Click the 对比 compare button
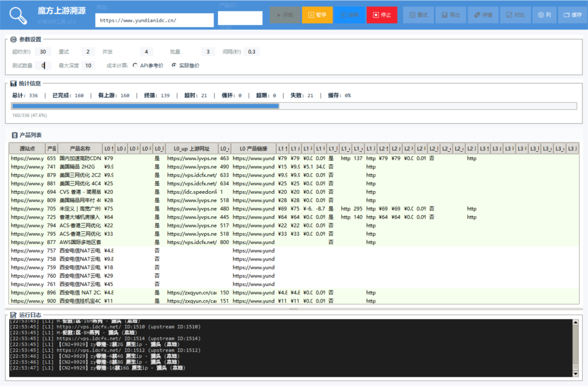The width and height of the screenshot is (588, 386). [x=514, y=15]
